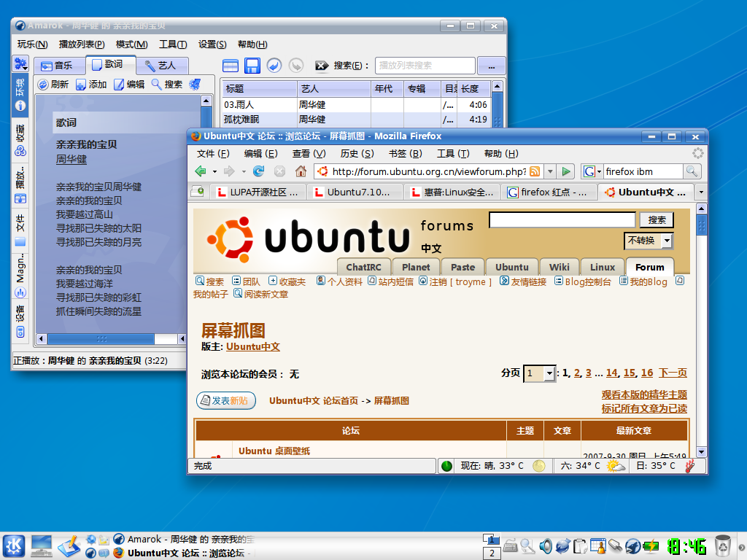This screenshot has height=560, width=747.
Task: Open Amarok sidebar Devices (设备) panel
Action: click(20, 322)
